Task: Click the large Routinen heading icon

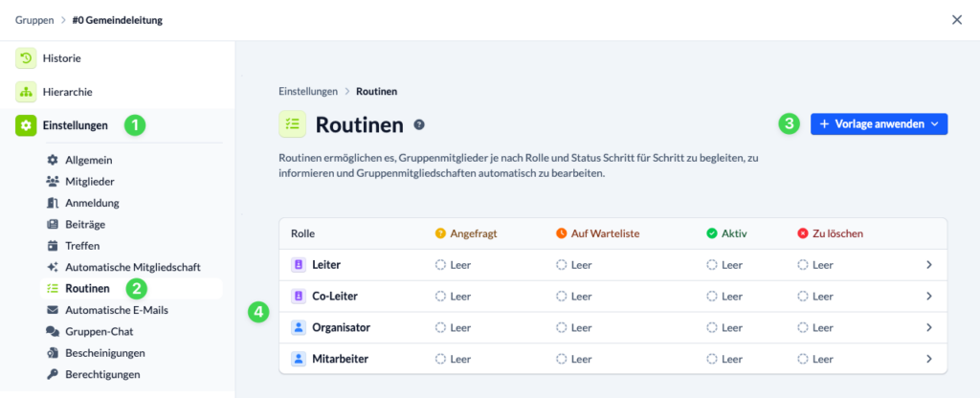Action: [292, 123]
